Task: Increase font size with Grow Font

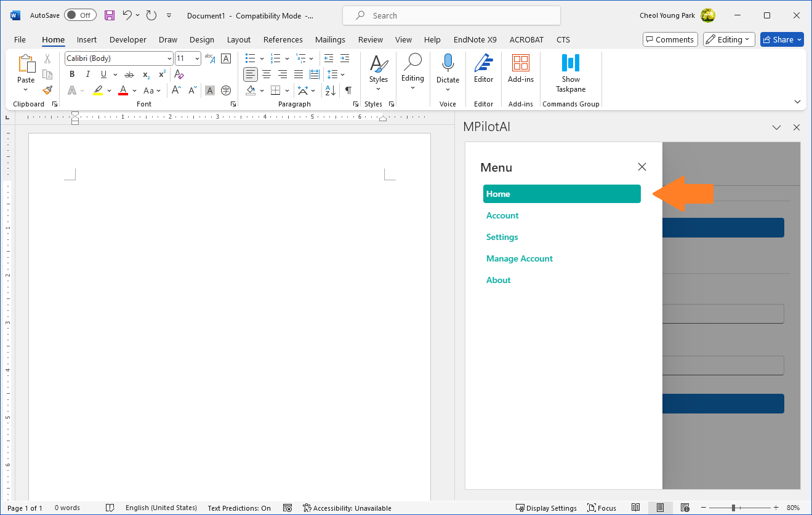Action: (x=176, y=90)
